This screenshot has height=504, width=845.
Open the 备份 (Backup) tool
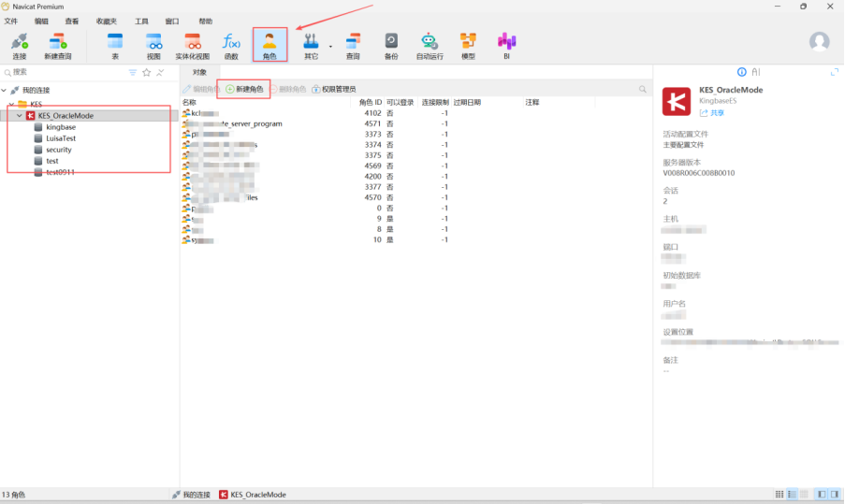coord(391,44)
